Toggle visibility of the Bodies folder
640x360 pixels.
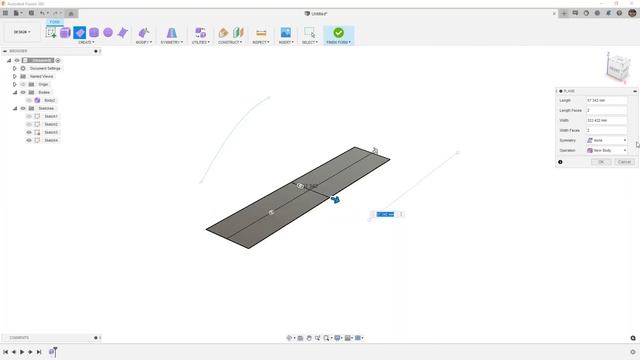coord(23,92)
